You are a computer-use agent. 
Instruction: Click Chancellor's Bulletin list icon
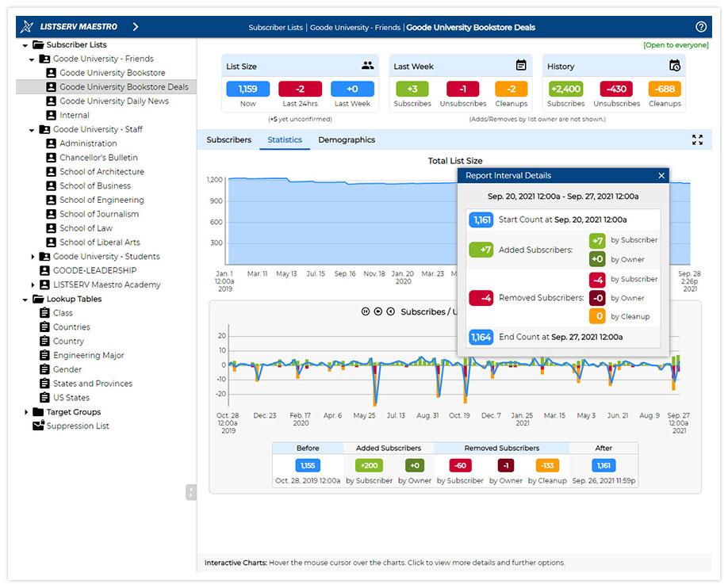[51, 158]
